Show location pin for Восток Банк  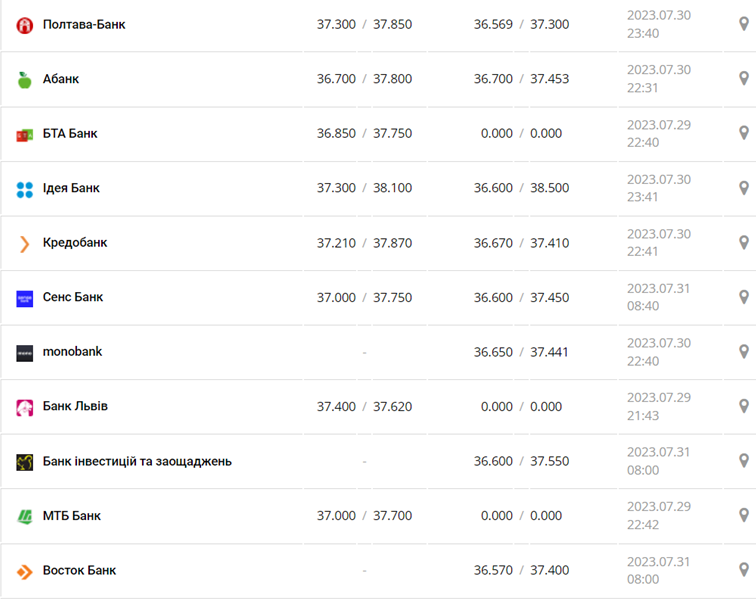click(743, 570)
